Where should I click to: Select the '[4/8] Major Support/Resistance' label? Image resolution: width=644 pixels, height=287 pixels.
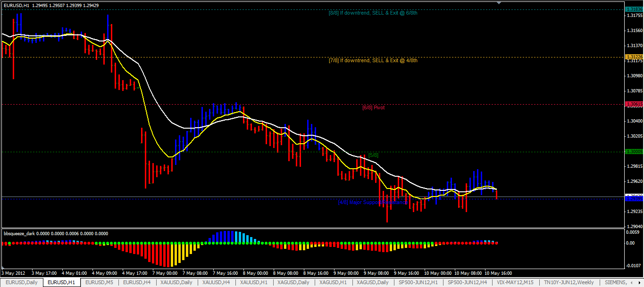click(x=372, y=203)
